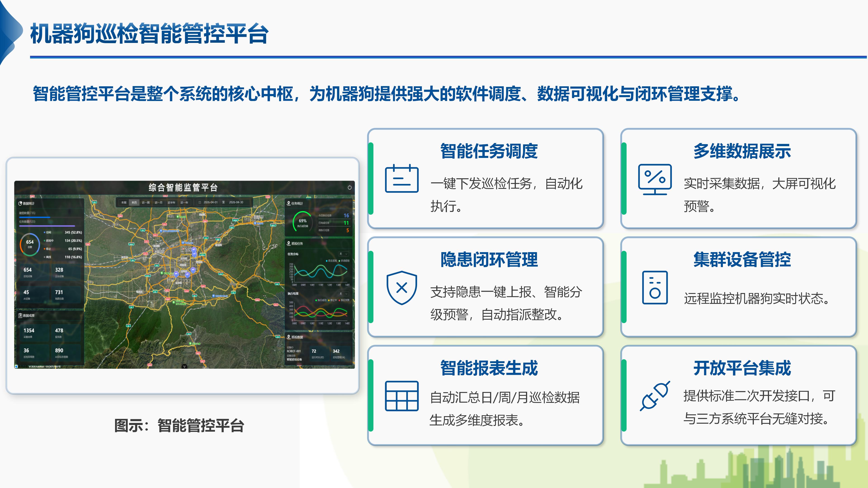Click the location pin icon beside 巡检任务
Screen dimensions: 868x488
click(x=288, y=243)
